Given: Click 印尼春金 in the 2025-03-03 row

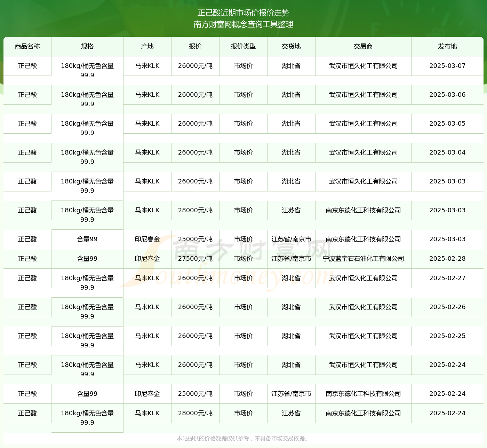Looking at the screenshot, I should pos(147,239).
